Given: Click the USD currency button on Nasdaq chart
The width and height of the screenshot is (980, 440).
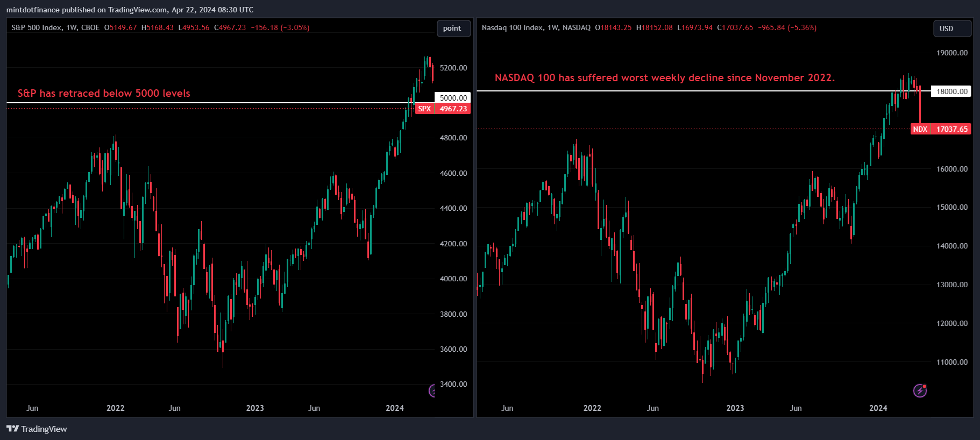Looking at the screenshot, I should point(952,29).
